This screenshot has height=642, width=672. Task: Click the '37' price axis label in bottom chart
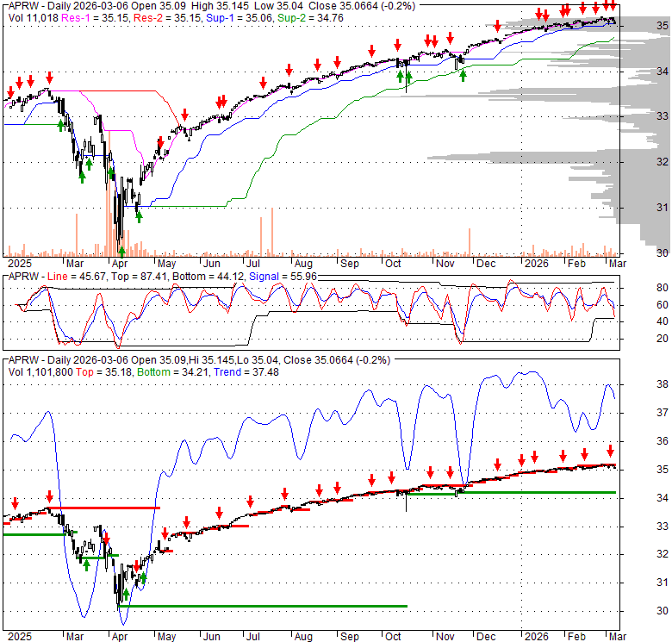(663, 412)
